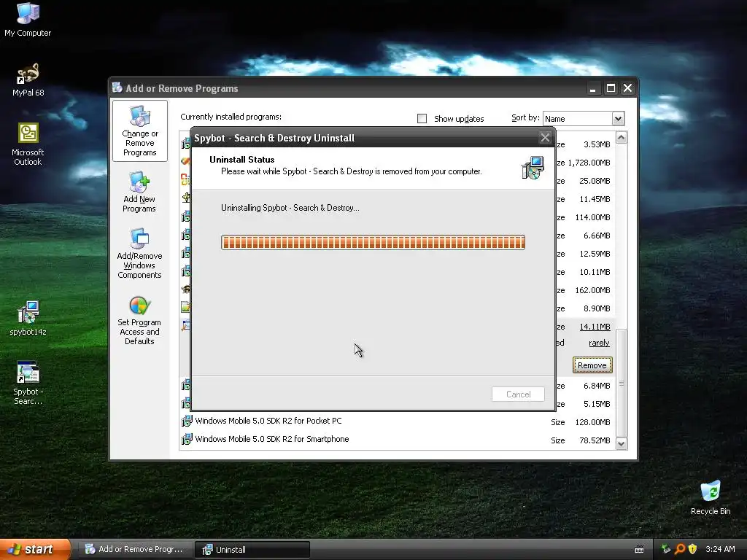This screenshot has height=560, width=747.
Task: Click the 14.11MB size link
Action: tap(595, 327)
